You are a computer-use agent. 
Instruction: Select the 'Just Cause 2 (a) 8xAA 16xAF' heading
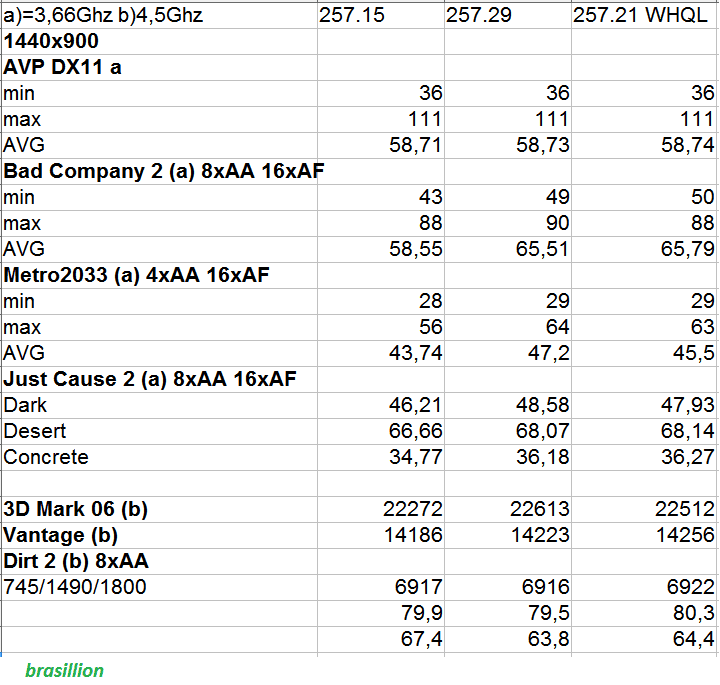159,380
